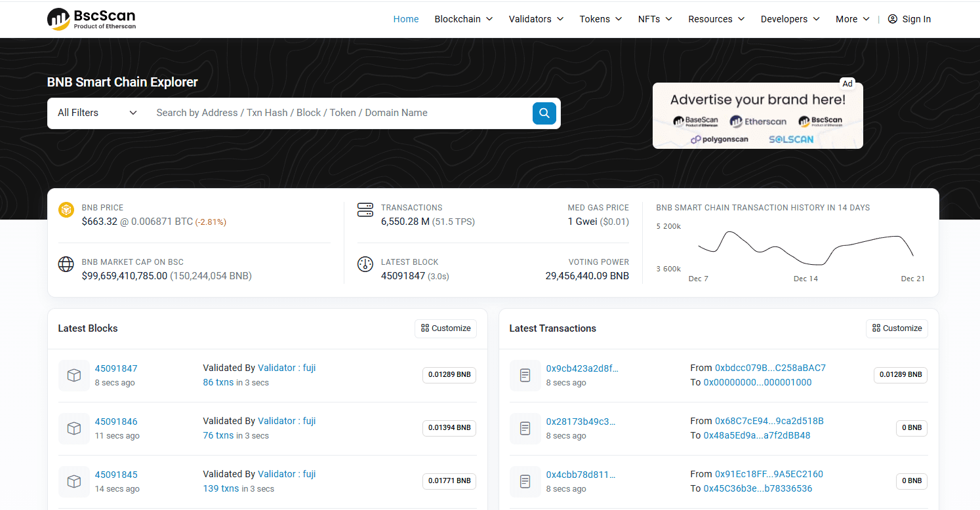Click document icon for txn 0x9cb423a2d8f
Image resolution: width=980 pixels, height=510 pixels.
[525, 376]
